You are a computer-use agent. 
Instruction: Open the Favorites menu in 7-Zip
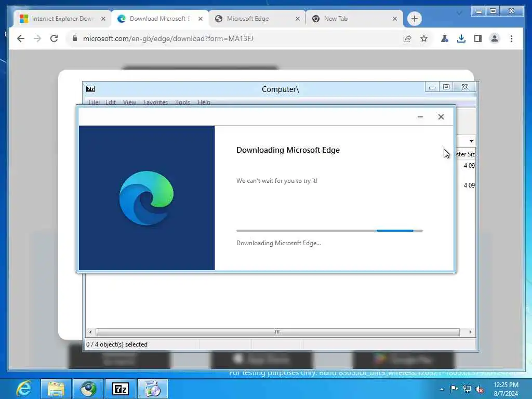[155, 102]
